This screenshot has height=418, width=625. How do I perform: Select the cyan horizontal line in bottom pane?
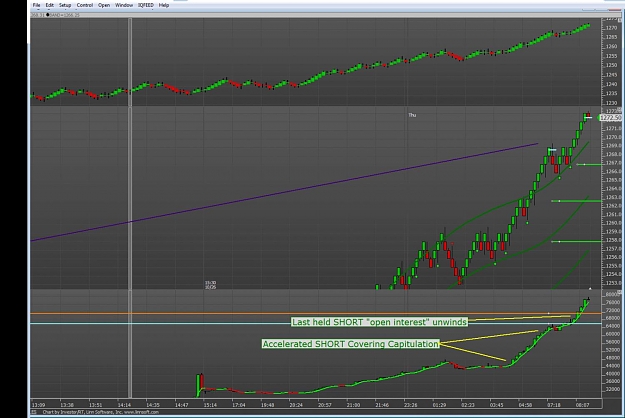click(316, 323)
